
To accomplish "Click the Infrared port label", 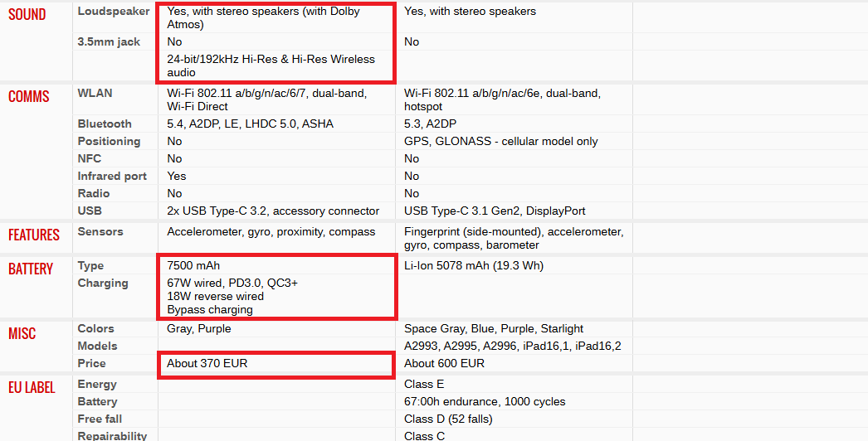I will pos(112,176).
